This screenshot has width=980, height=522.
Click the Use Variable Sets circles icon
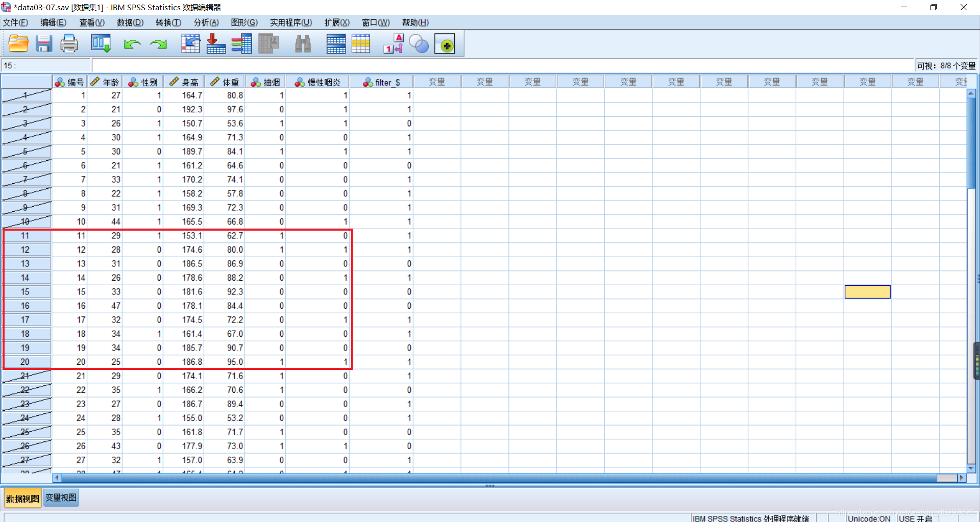[419, 44]
